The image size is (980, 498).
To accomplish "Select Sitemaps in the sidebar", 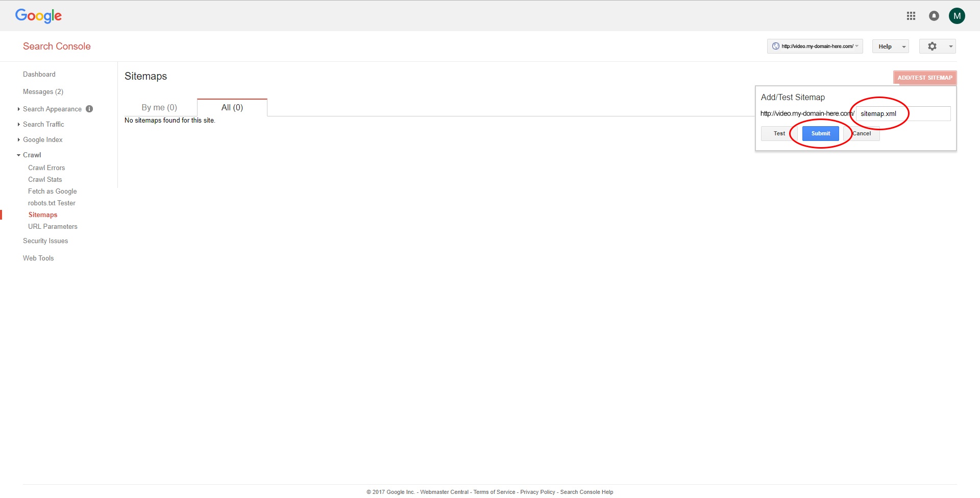I will [x=43, y=215].
